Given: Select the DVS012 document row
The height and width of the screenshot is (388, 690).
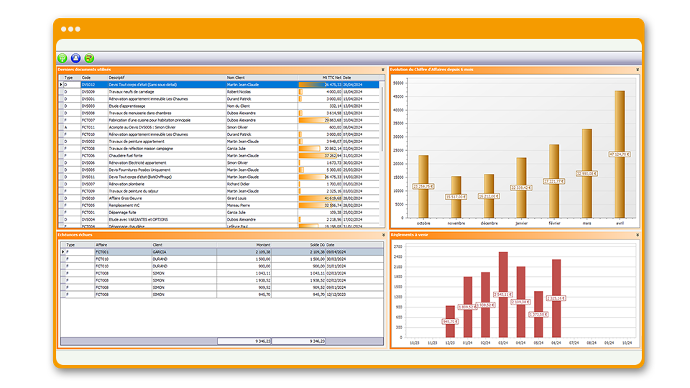Looking at the screenshot, I should 219,84.
